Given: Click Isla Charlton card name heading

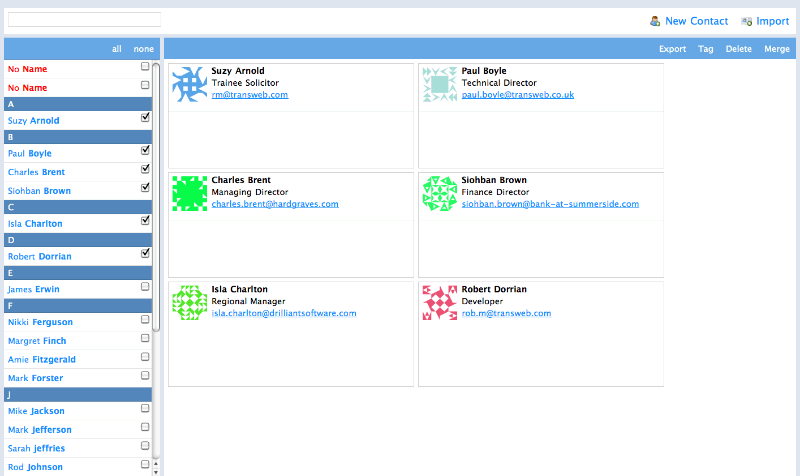Looking at the screenshot, I should [x=240, y=289].
